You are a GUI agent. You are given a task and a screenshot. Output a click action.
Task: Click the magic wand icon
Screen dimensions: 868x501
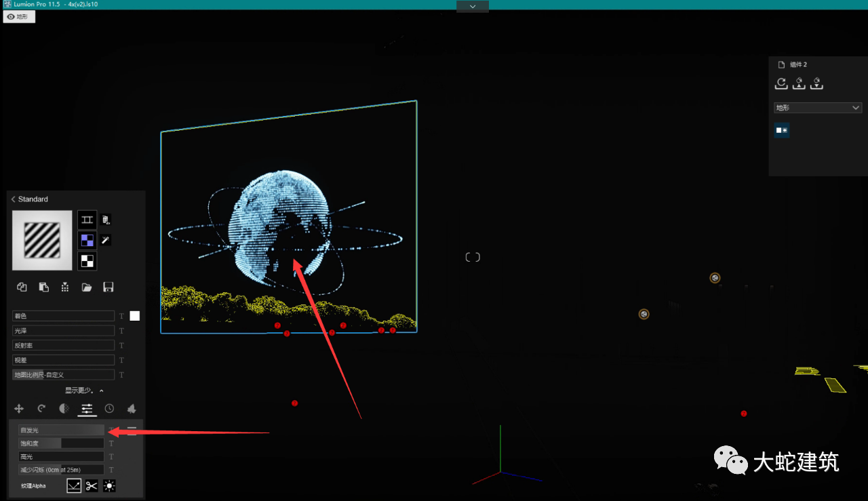point(106,240)
